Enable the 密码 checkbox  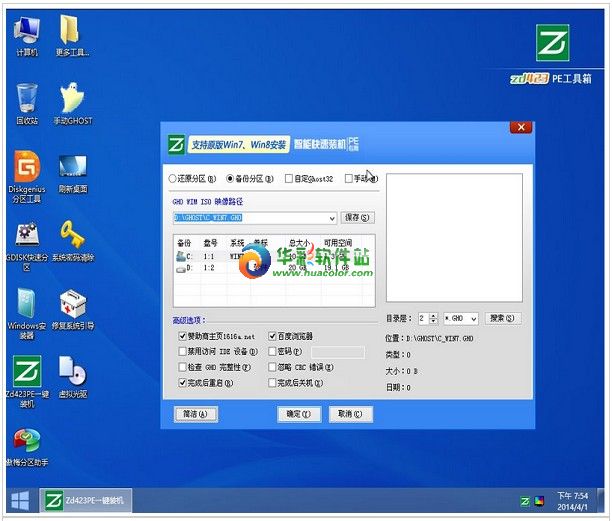(272, 352)
